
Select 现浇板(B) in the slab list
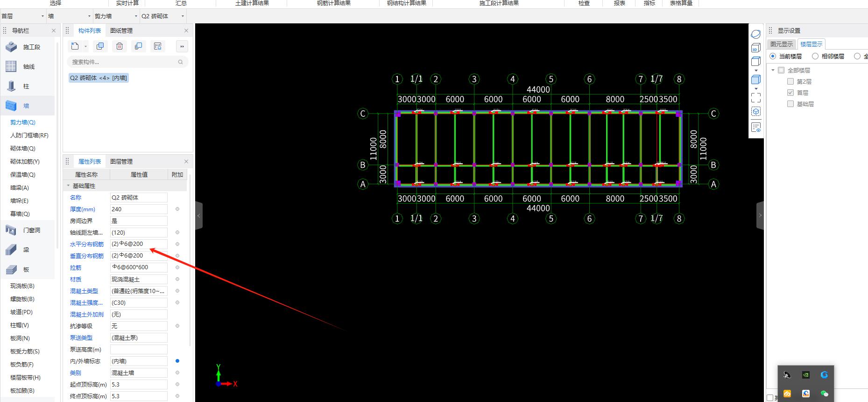click(x=22, y=286)
